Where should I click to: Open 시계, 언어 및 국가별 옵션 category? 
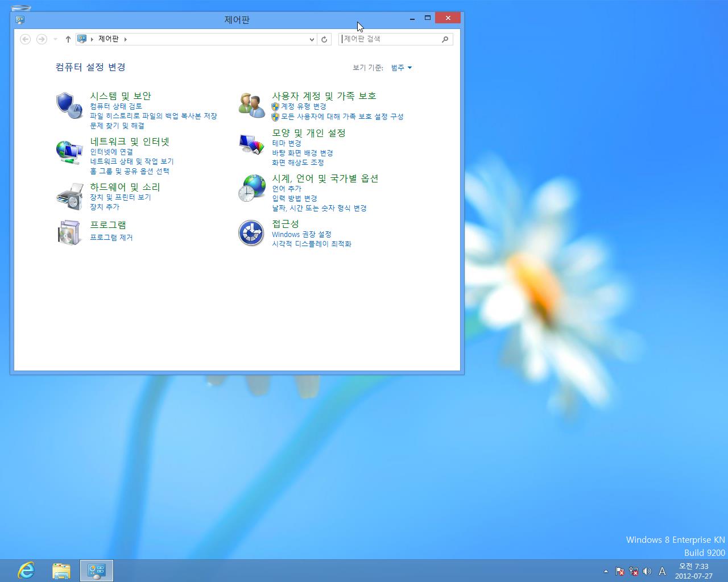pos(325,178)
